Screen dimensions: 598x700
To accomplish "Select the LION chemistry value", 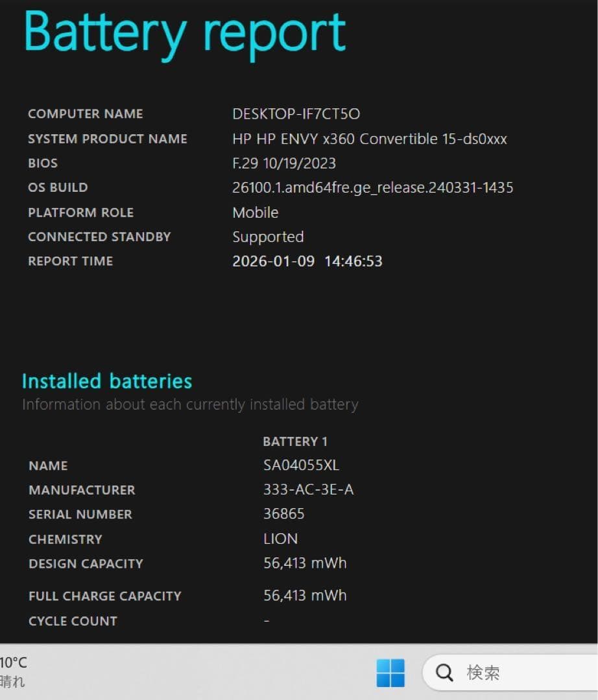I will 279,539.
